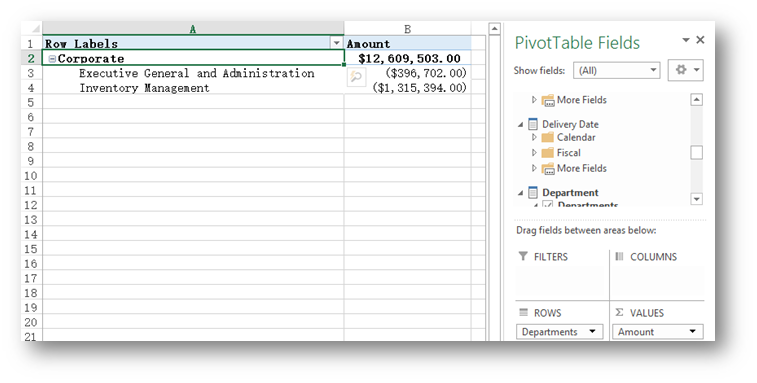Image resolution: width=757 pixels, height=383 pixels.
Task: Select row 5 header
Action: [31, 102]
